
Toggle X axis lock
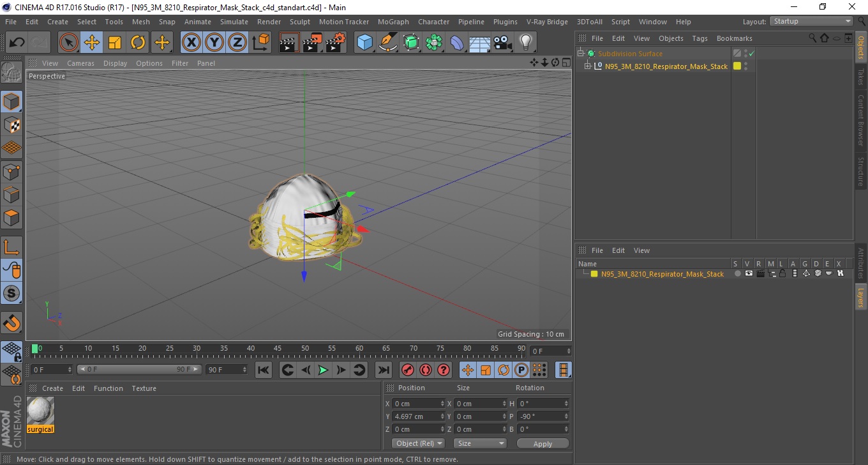tap(191, 43)
